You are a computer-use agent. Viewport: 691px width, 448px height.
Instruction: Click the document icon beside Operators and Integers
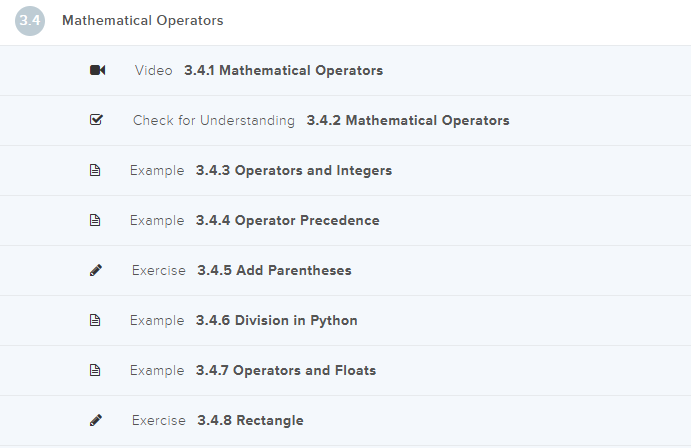click(x=96, y=171)
